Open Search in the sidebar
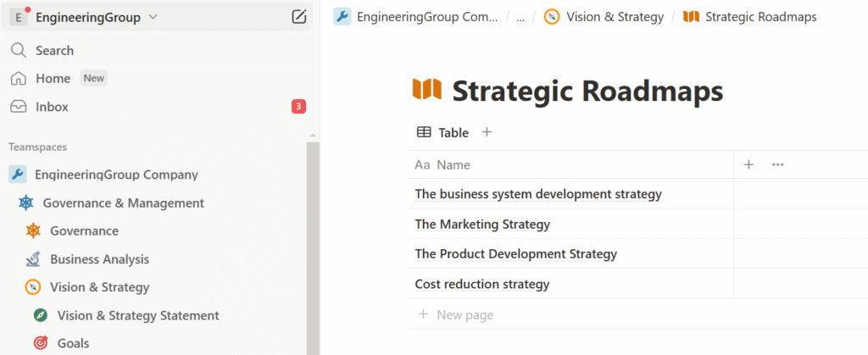 pyautogui.click(x=54, y=51)
